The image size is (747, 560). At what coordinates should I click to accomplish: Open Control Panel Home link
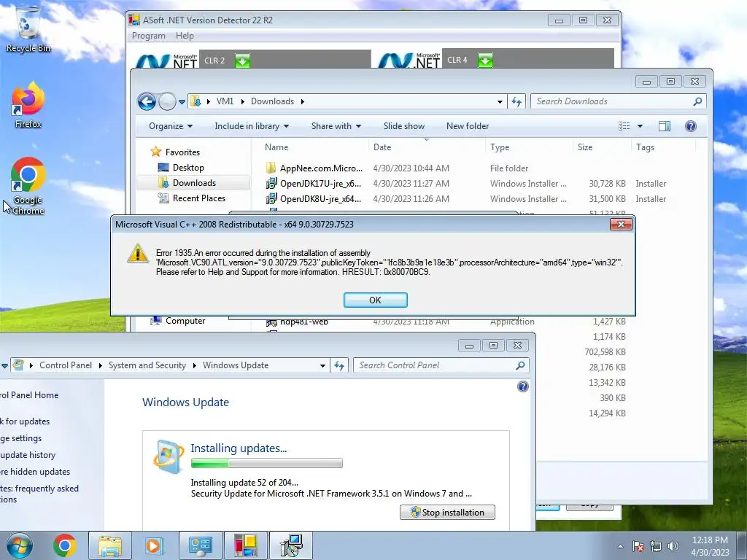click(28, 394)
